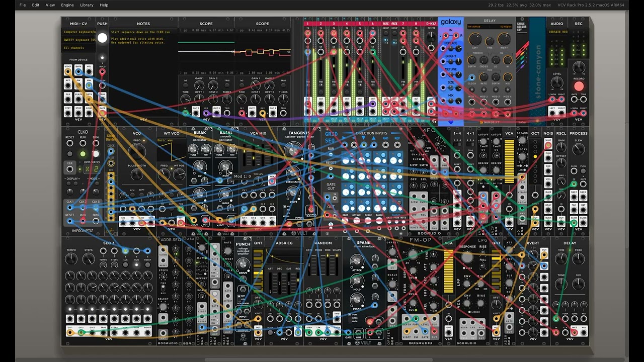
Task: Open AUDIO device selector showing CORSAIR
Action: click(557, 32)
